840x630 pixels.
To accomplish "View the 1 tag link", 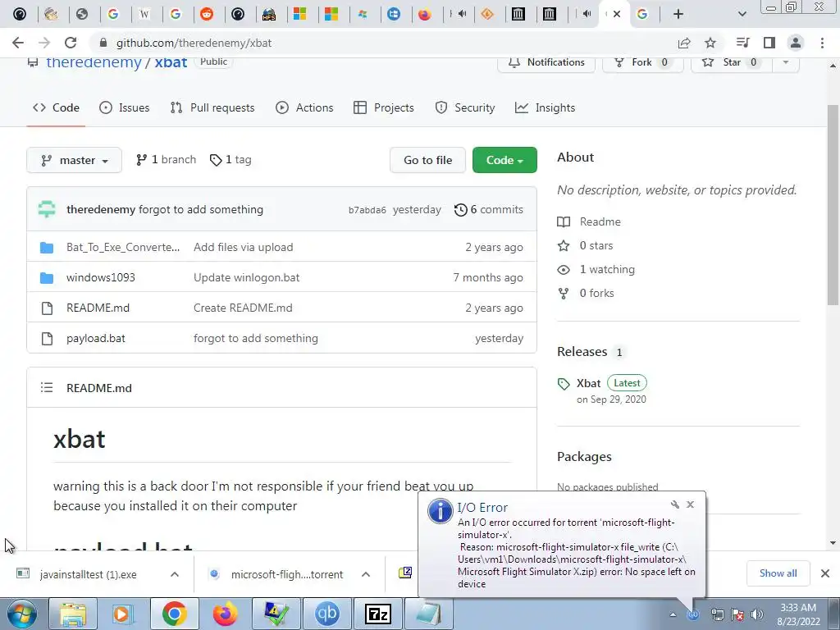I will [231, 160].
